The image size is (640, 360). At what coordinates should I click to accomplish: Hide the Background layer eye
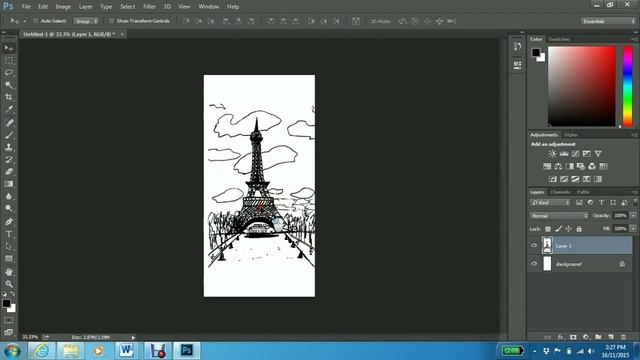(534, 264)
